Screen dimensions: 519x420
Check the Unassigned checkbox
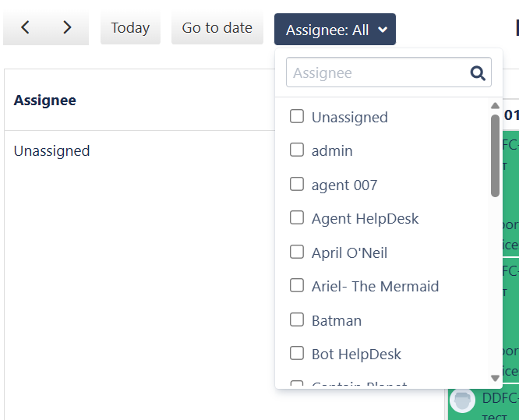pos(297,117)
